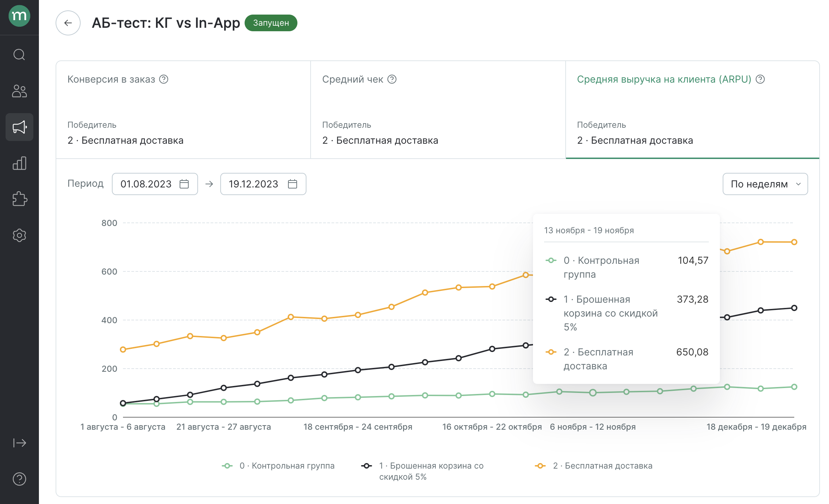Click tooltip value 373,28
Screen dimensions: 829x504
click(692, 299)
